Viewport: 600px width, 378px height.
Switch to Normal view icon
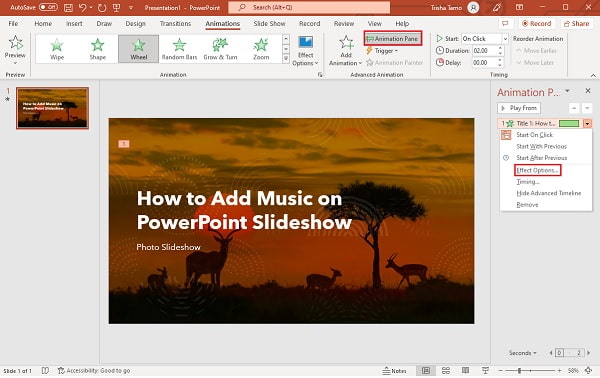(426, 370)
